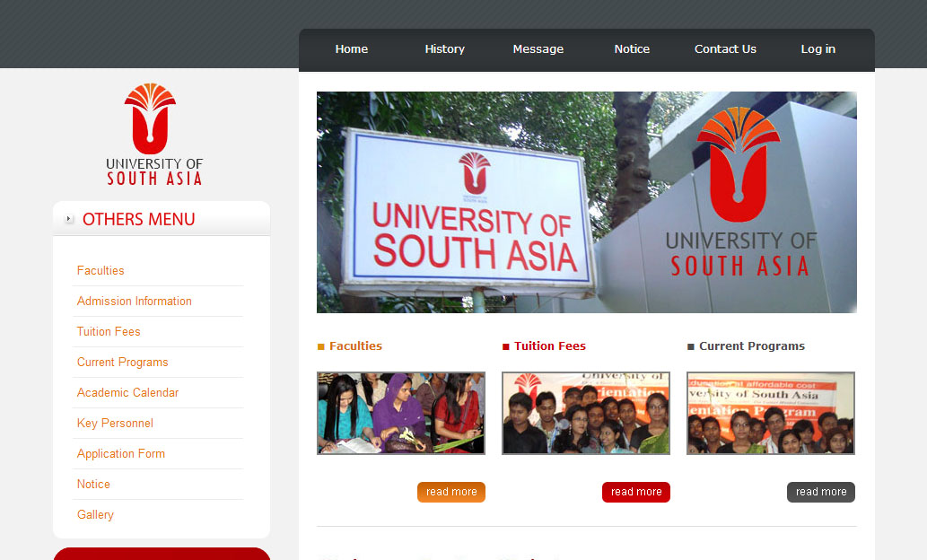Open Admission Information in the sidebar
The width and height of the screenshot is (927, 560).
click(x=135, y=301)
